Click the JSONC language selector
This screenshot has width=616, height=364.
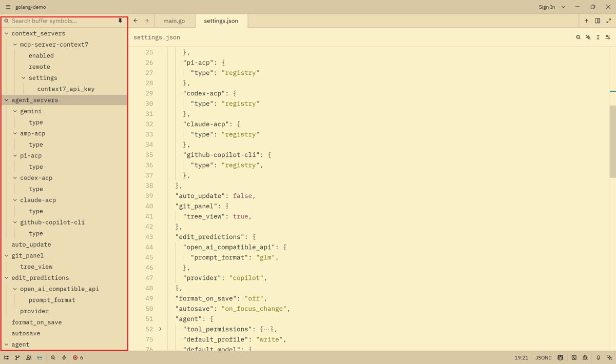pos(544,358)
